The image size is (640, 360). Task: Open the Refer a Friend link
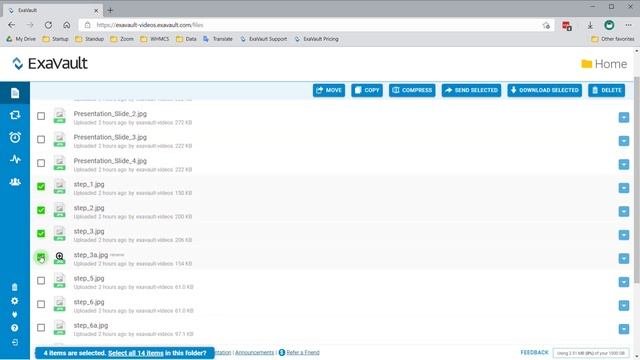pos(303,352)
